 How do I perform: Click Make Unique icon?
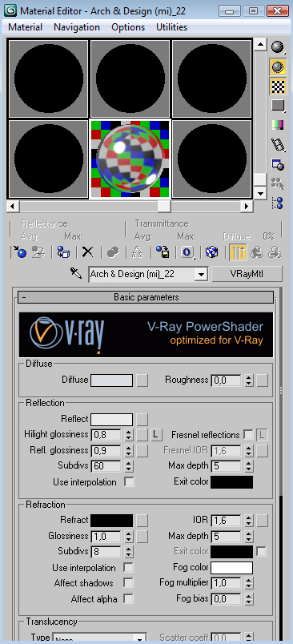138,252
